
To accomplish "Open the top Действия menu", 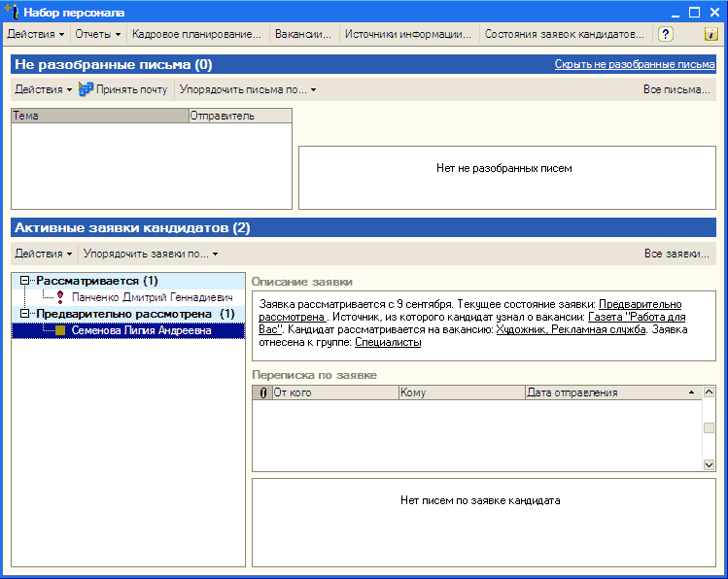I will coord(36,34).
